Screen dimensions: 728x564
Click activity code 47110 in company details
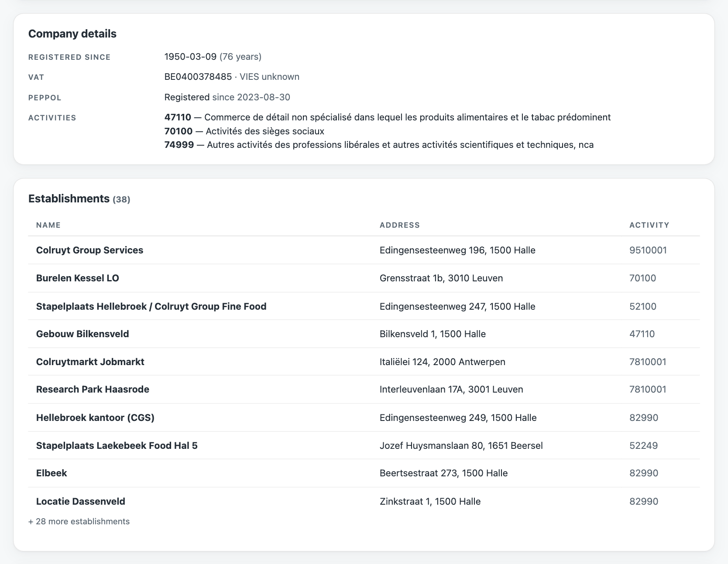pyautogui.click(x=178, y=117)
